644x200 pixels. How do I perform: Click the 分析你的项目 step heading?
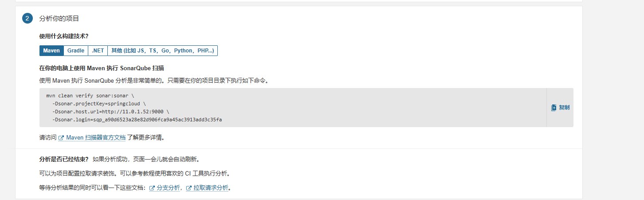click(x=59, y=19)
